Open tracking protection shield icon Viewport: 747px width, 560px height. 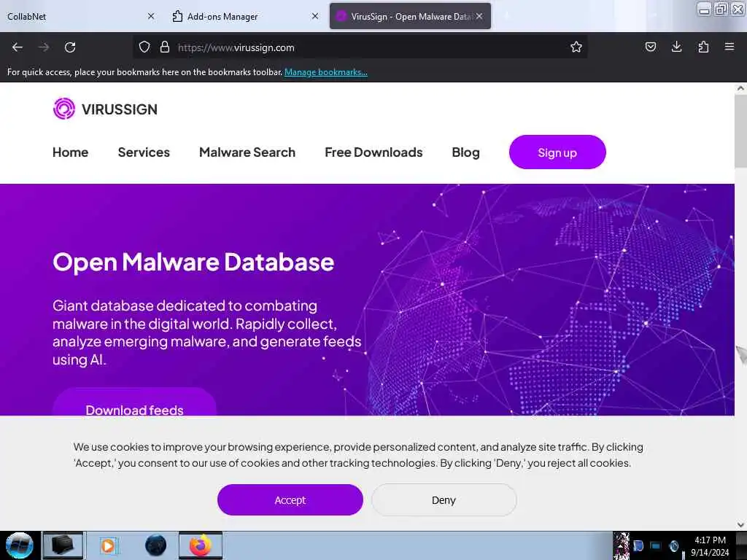tap(144, 47)
